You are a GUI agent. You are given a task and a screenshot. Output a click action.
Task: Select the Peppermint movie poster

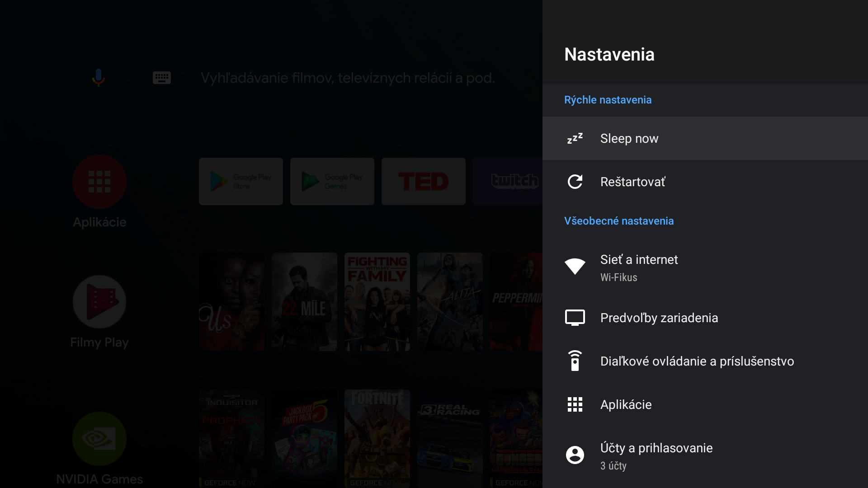(516, 302)
